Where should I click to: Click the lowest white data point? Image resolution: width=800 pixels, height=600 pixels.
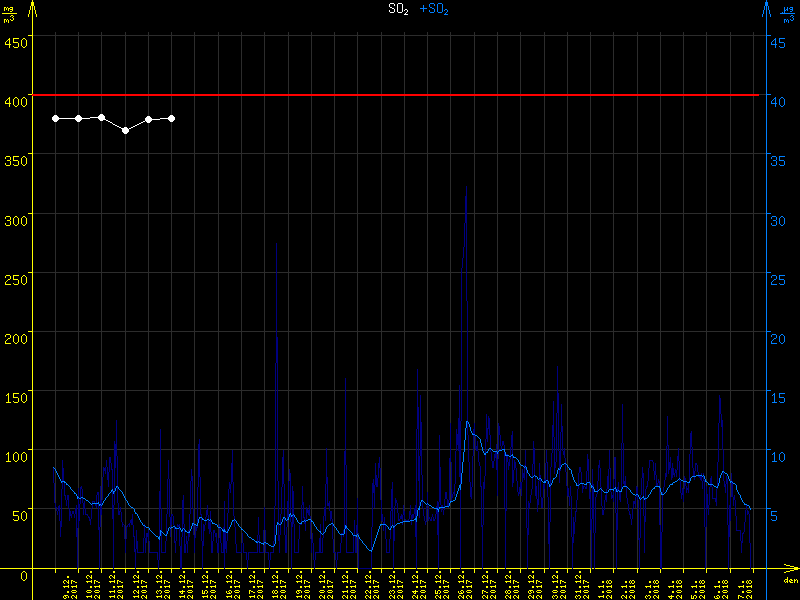pos(125,130)
